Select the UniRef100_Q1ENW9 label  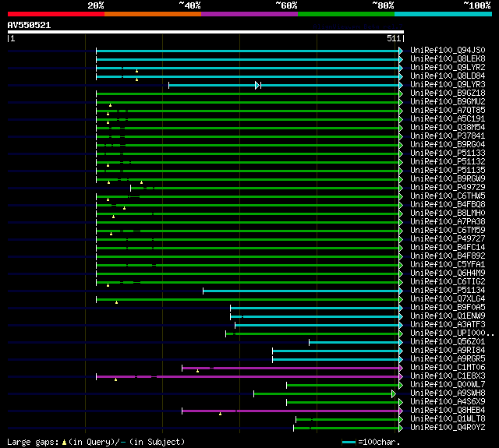point(448,316)
